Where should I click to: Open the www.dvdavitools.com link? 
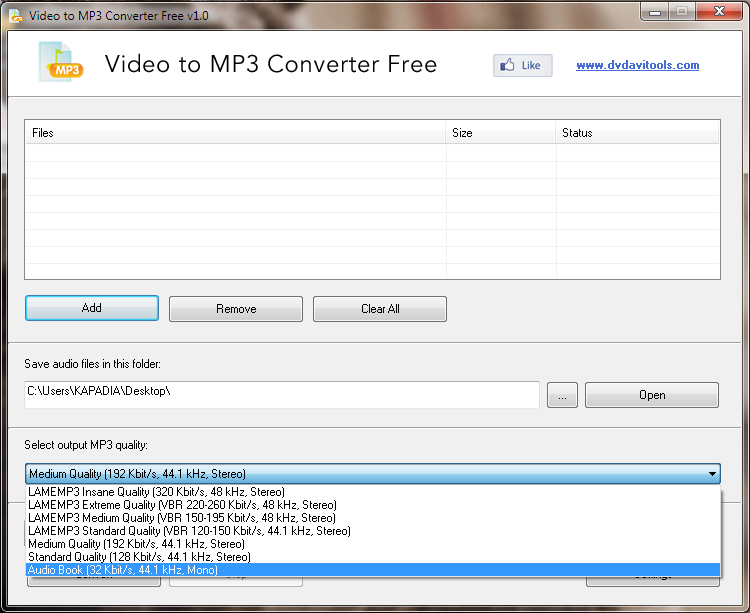point(638,65)
